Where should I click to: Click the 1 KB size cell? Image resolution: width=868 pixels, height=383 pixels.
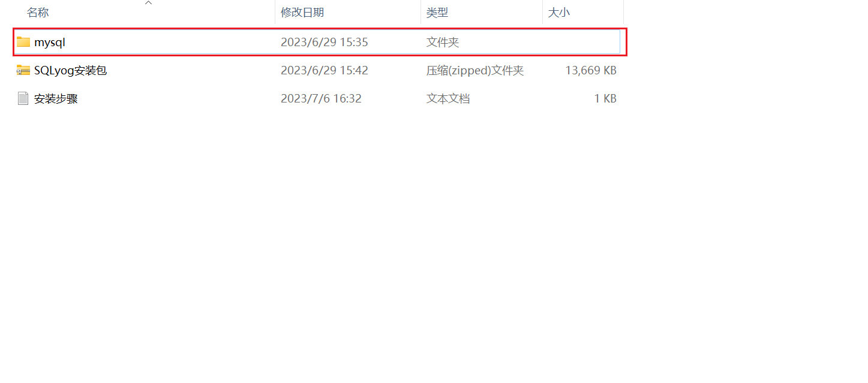coord(605,98)
